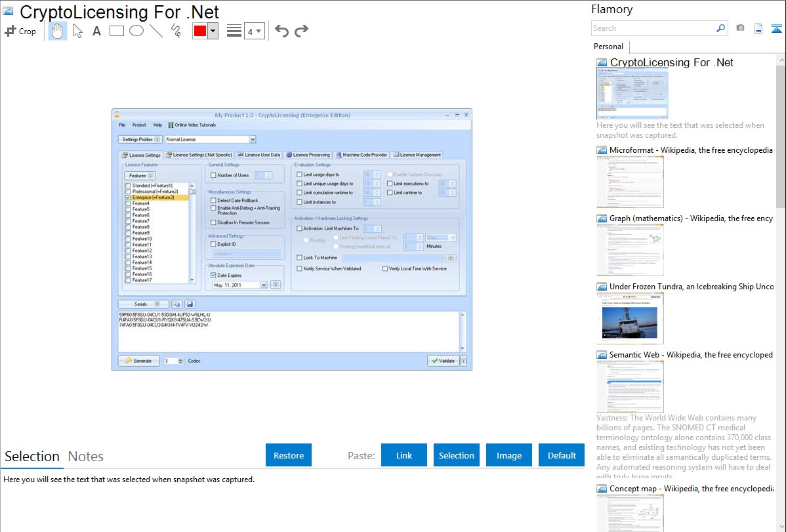This screenshot has width=786, height=532.
Task: Check the Lock To Machine option
Action: coord(299,257)
